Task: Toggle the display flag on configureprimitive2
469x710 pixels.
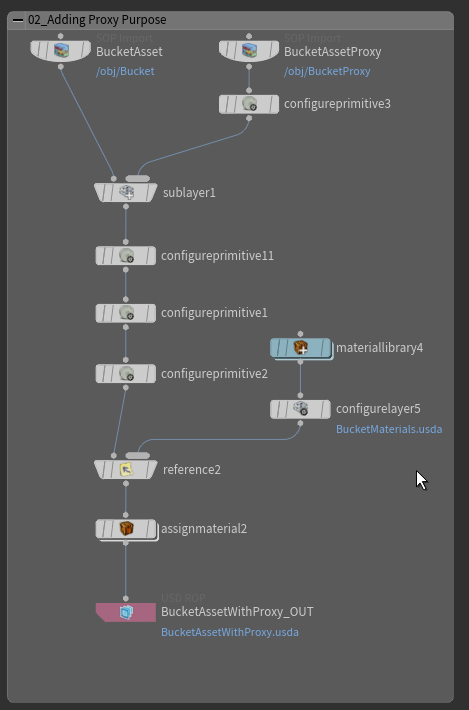Action: tap(150, 374)
